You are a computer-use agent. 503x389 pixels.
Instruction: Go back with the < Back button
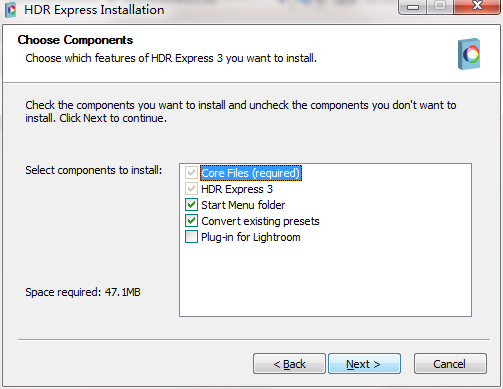289,364
